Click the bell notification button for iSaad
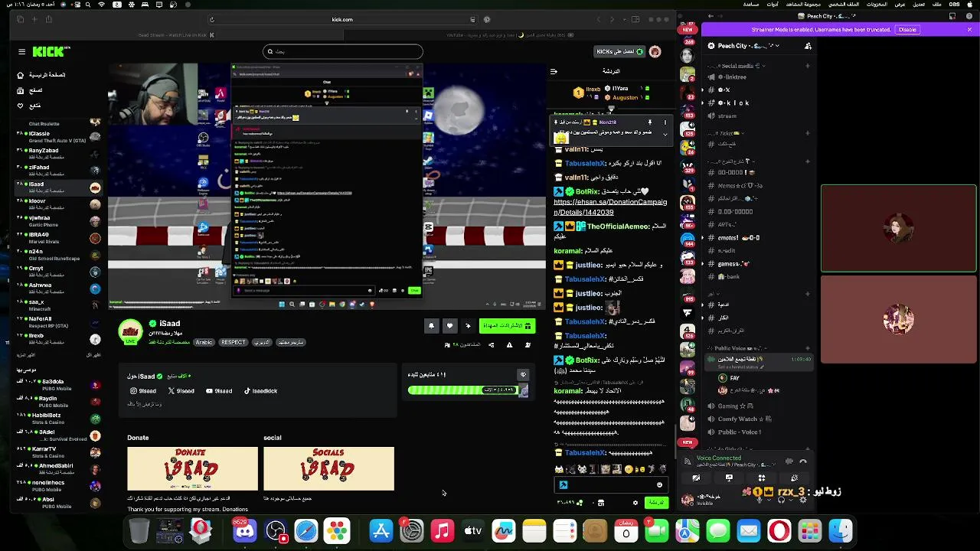 pyautogui.click(x=431, y=326)
